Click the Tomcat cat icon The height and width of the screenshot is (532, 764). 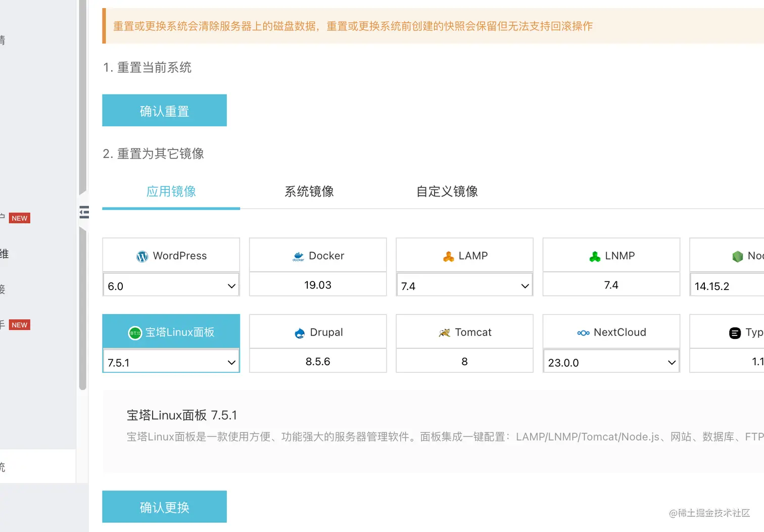(444, 333)
